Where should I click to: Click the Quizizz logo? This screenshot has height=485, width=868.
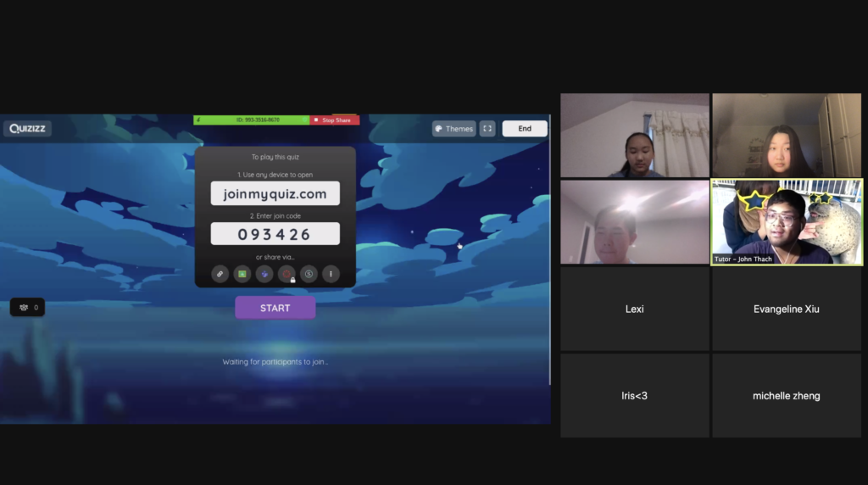27,128
